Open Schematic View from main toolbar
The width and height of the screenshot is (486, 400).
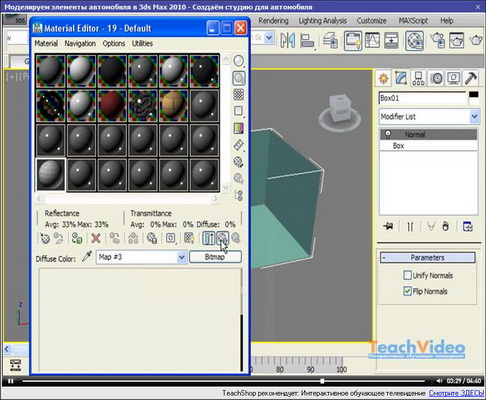391,41
